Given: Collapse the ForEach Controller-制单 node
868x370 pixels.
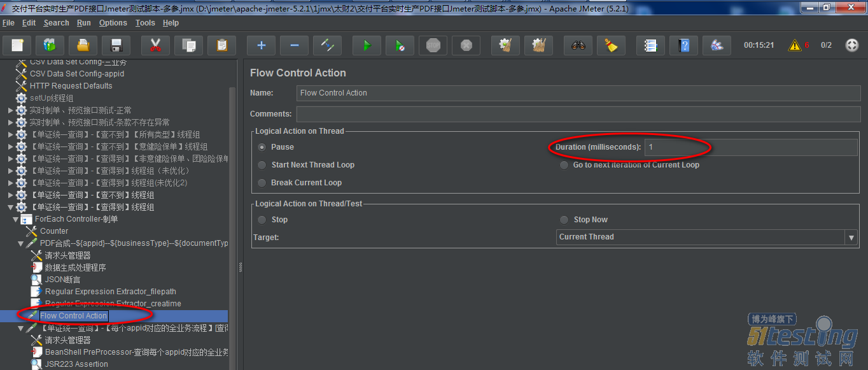Looking at the screenshot, I should coord(15,219).
